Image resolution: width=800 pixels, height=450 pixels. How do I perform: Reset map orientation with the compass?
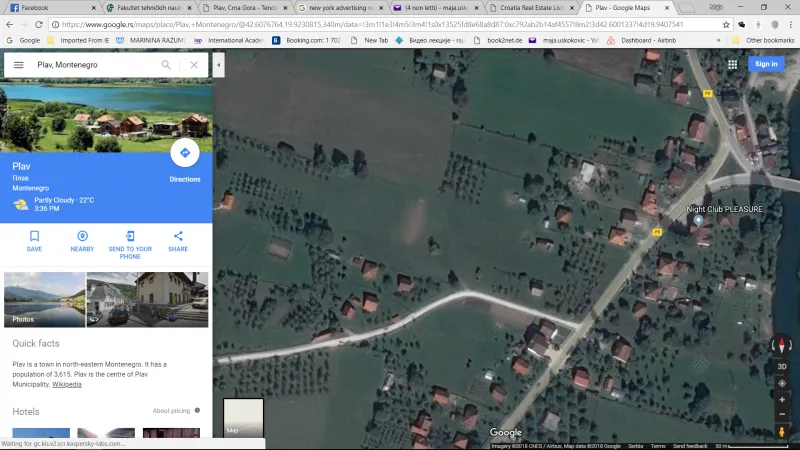782,346
